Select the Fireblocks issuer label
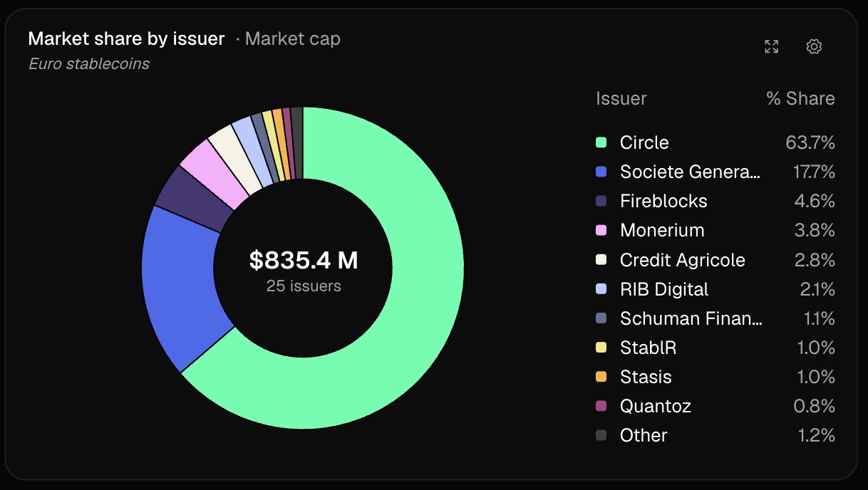 click(x=663, y=201)
